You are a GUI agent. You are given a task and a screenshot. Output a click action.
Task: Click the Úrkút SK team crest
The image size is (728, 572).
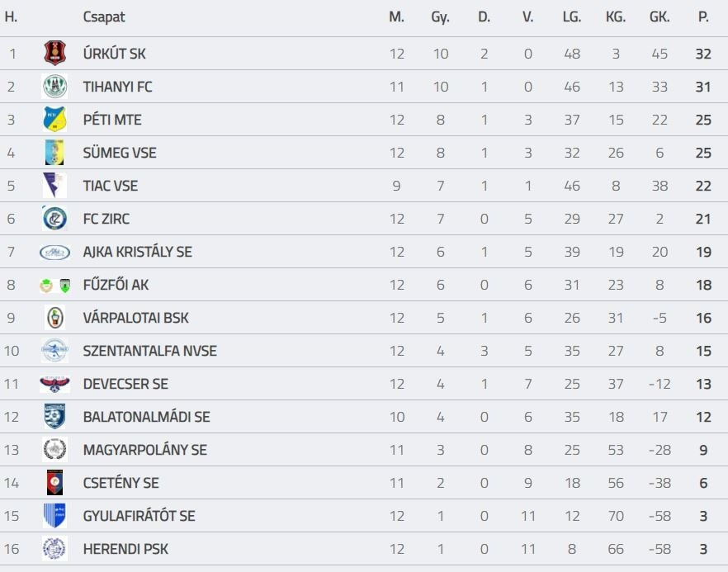pyautogui.click(x=54, y=54)
